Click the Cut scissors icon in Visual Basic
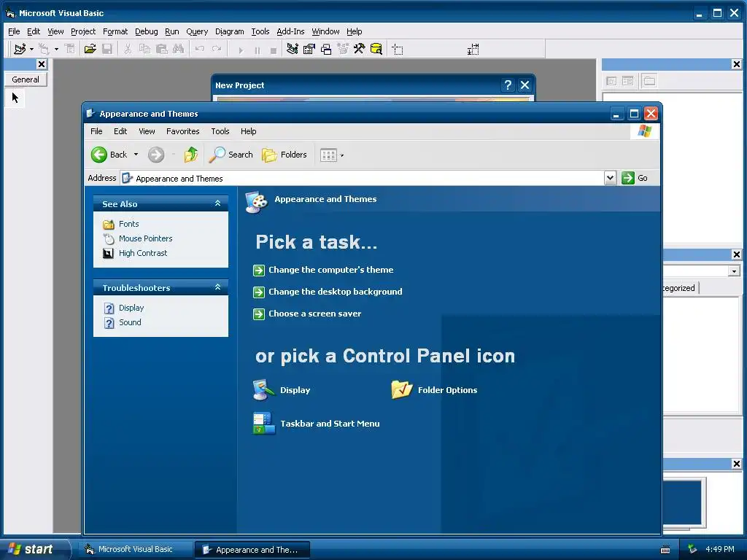 (x=127, y=49)
